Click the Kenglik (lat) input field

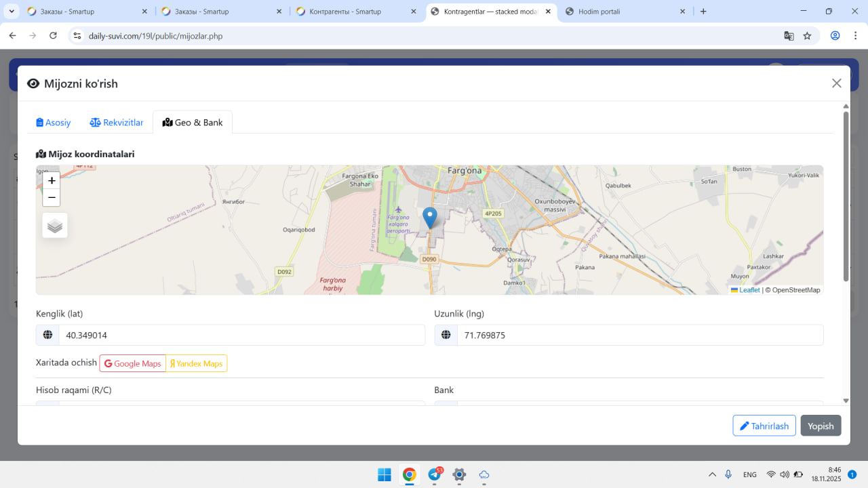[241, 335]
